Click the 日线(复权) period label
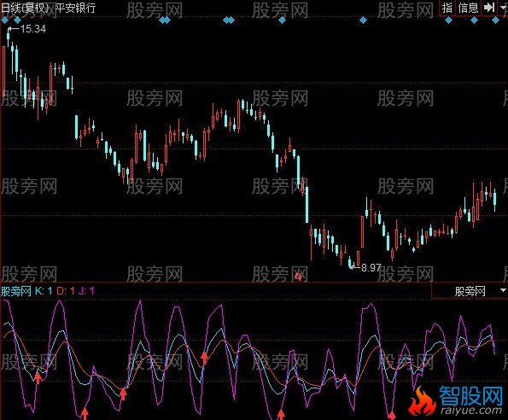Image resolution: width=508 pixels, height=420 pixels. [25, 8]
